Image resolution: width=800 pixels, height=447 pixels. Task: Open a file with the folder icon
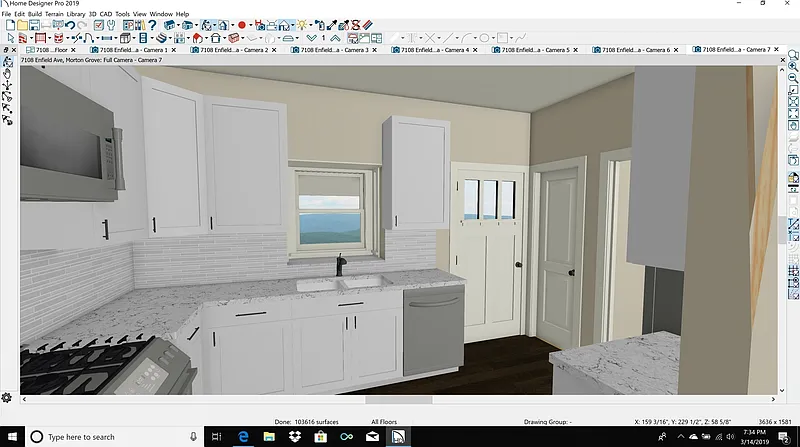pos(22,25)
